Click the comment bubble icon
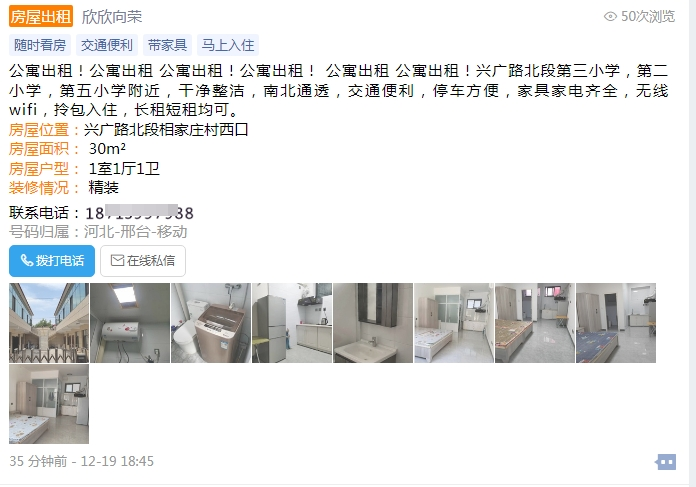 tap(665, 462)
